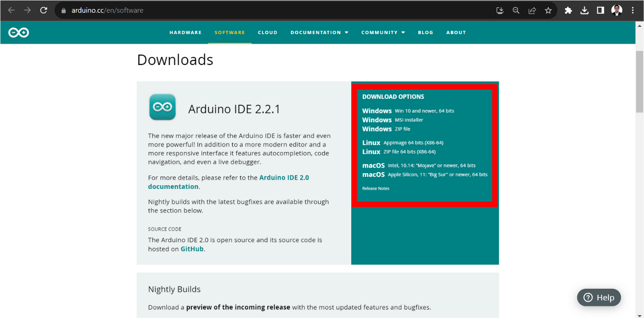Download Linux AppImage 64 bits
This screenshot has height=318, width=644.
click(403, 142)
